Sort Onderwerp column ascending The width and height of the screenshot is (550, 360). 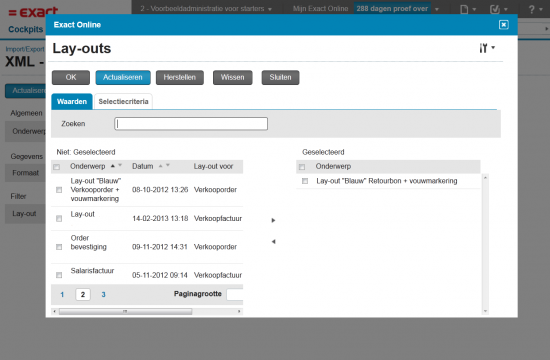tap(113, 166)
